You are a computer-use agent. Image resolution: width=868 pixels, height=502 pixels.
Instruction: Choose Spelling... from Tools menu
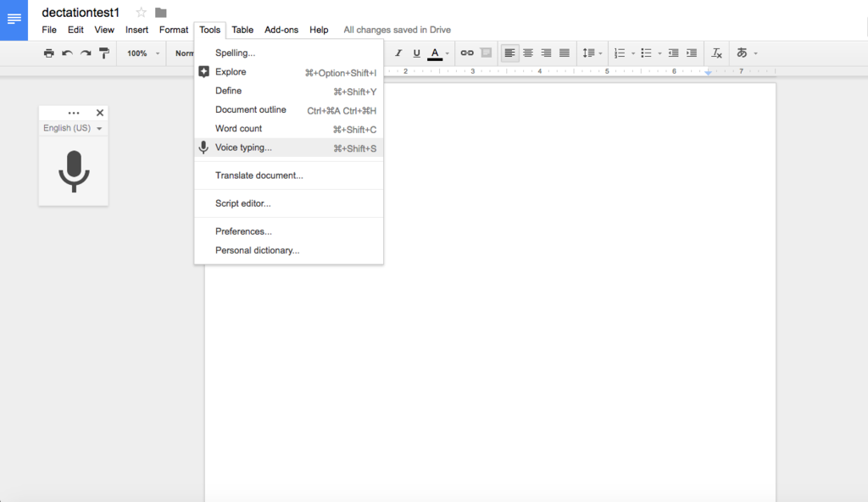288,53
